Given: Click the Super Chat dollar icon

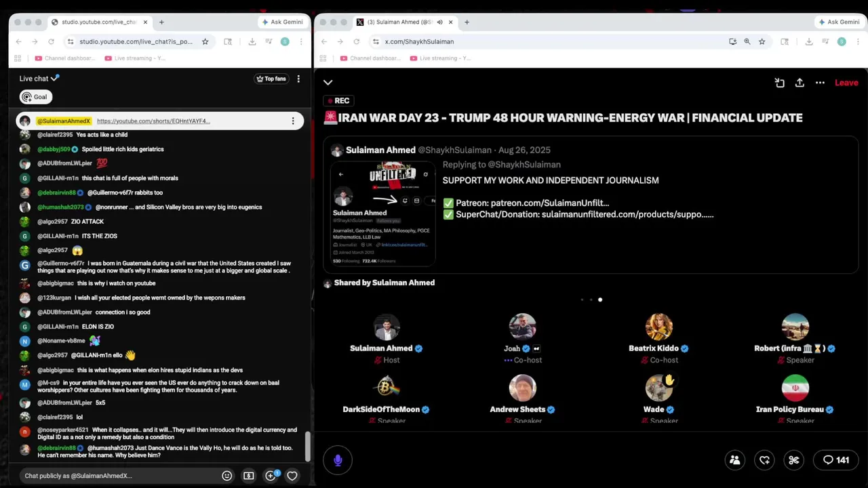Looking at the screenshot, I should [249, 476].
